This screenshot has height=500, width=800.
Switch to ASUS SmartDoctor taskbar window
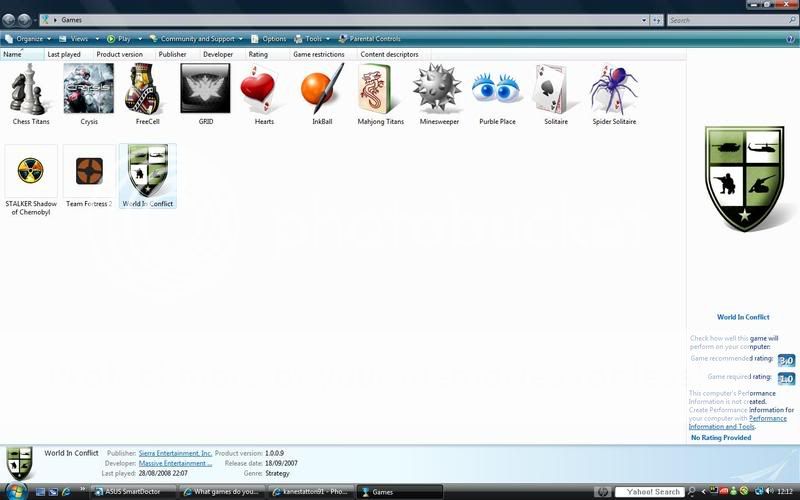pos(134,492)
